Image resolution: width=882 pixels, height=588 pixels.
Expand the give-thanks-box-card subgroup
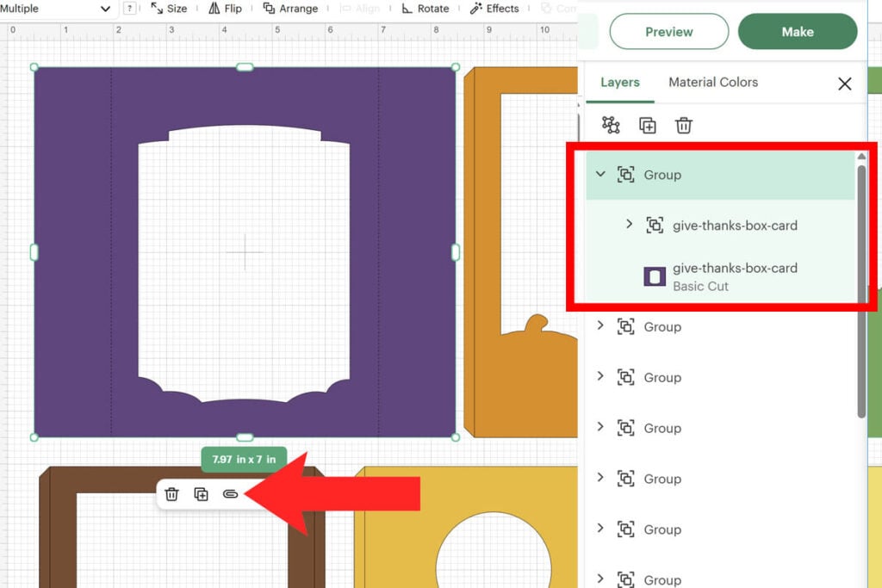(629, 225)
